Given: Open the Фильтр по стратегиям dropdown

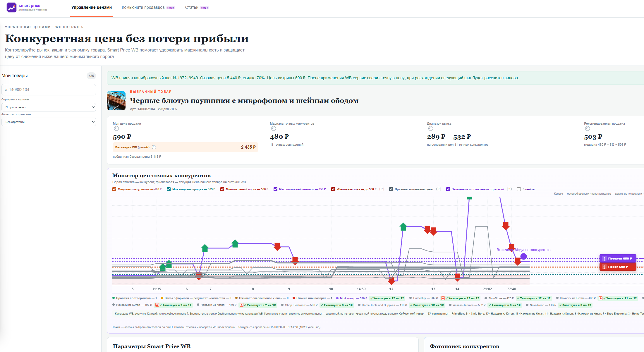Looking at the screenshot, I should 49,122.
